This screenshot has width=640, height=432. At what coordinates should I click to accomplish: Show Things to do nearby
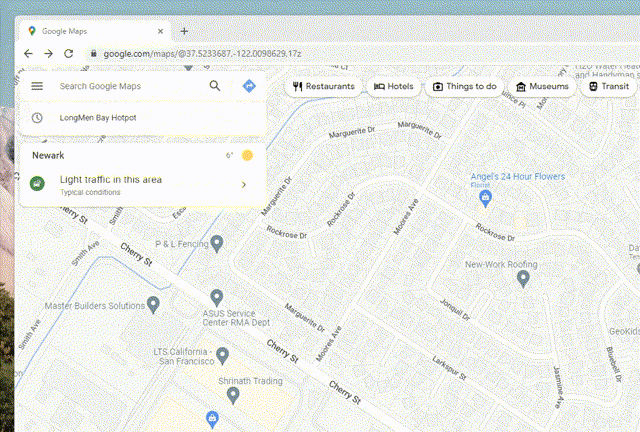tap(464, 86)
